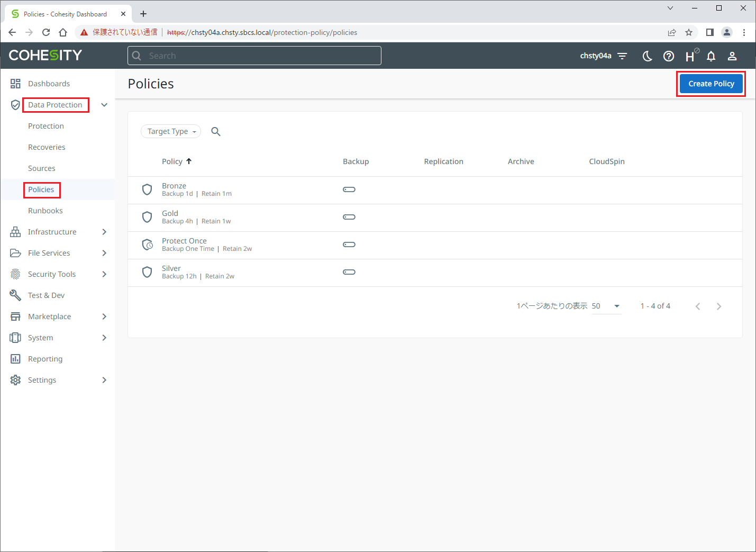Open the Dashboards icon in sidebar

point(15,84)
